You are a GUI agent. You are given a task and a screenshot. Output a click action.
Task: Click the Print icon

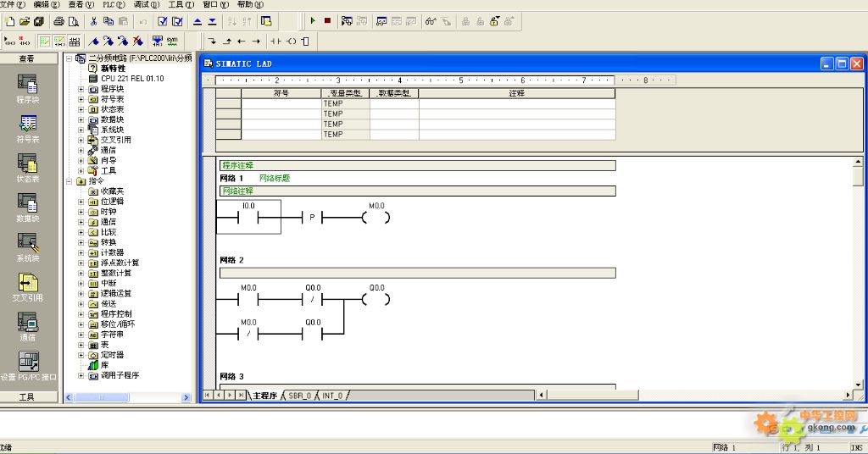[58, 21]
